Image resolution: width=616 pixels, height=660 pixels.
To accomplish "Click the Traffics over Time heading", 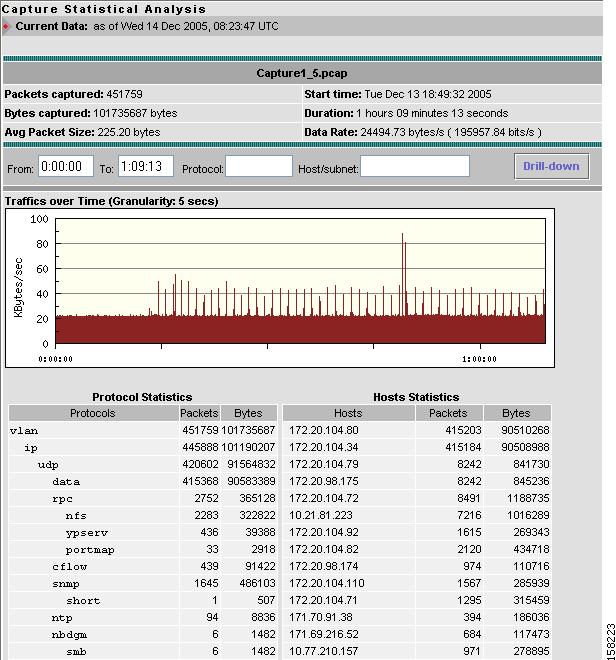I will point(112,201).
